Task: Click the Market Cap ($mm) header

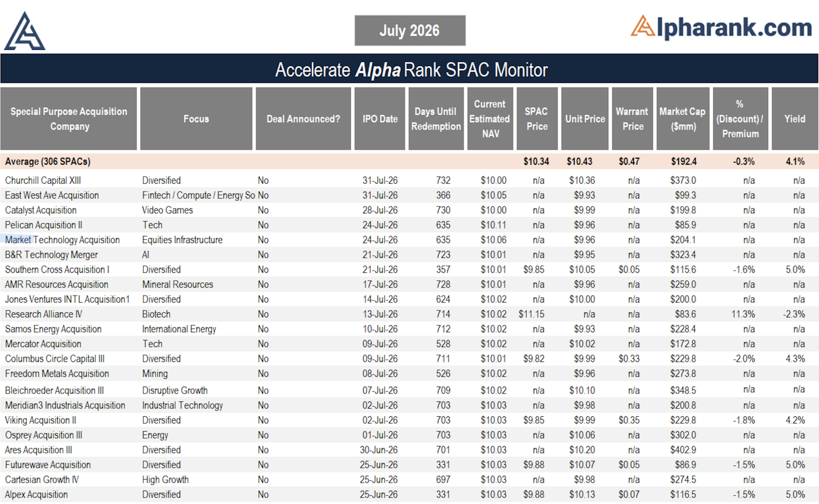Action: (x=683, y=119)
